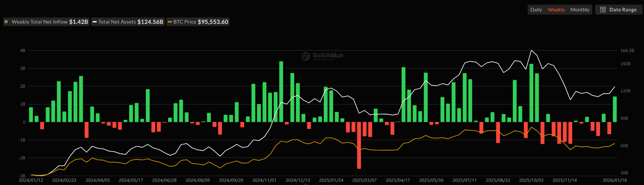Click the $1.42B net inflow value

79,22
